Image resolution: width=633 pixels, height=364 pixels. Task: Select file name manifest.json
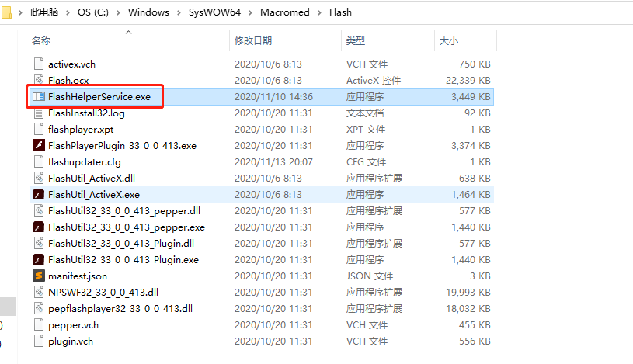click(78, 276)
